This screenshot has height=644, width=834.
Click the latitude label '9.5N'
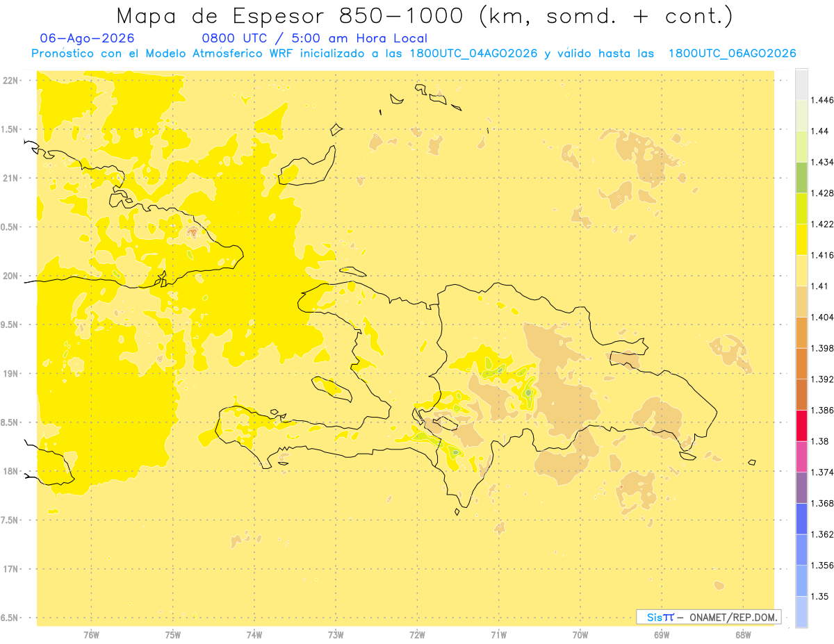(10, 325)
